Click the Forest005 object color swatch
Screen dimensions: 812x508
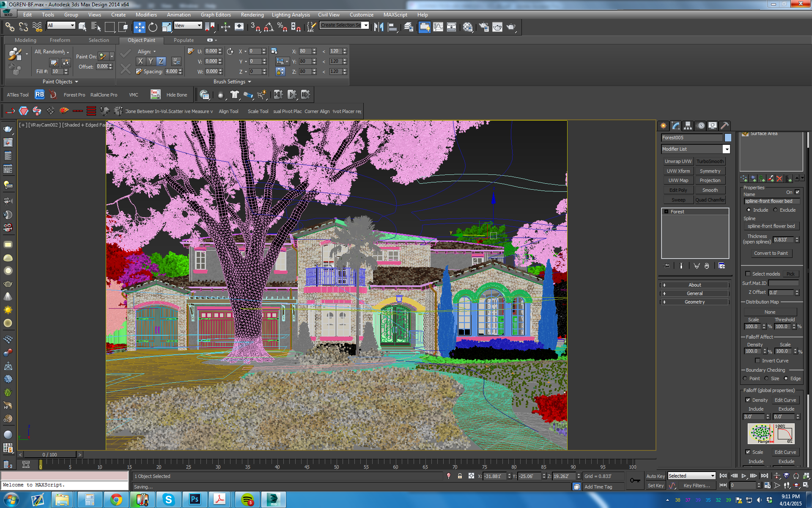pyautogui.click(x=728, y=138)
